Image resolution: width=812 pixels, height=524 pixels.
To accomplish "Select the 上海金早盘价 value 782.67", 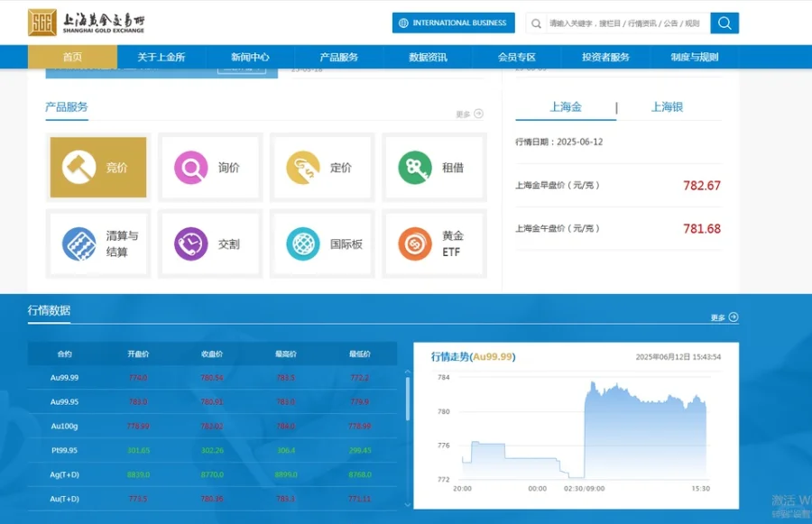I will tap(702, 186).
